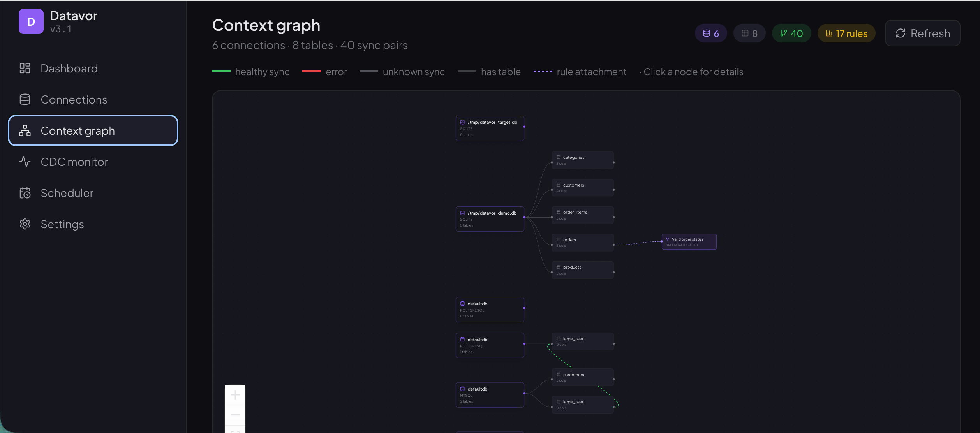Click the database icon in the 6 badge

pyautogui.click(x=706, y=33)
